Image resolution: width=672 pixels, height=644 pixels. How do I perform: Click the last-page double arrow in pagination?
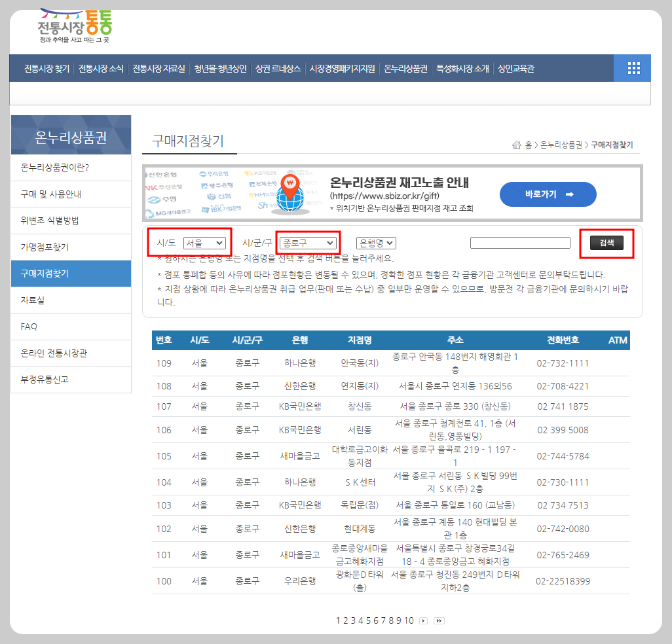tap(439, 620)
